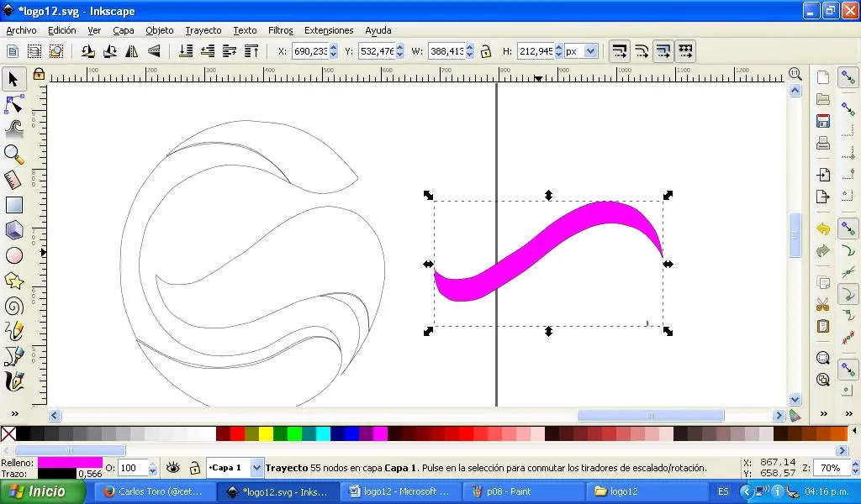Click the Print document icon

point(822,144)
